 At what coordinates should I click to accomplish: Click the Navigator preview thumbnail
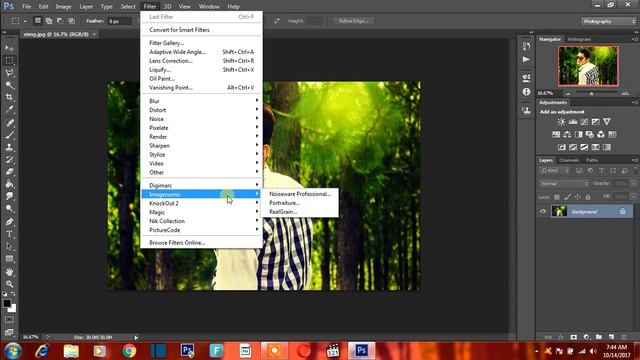588,66
